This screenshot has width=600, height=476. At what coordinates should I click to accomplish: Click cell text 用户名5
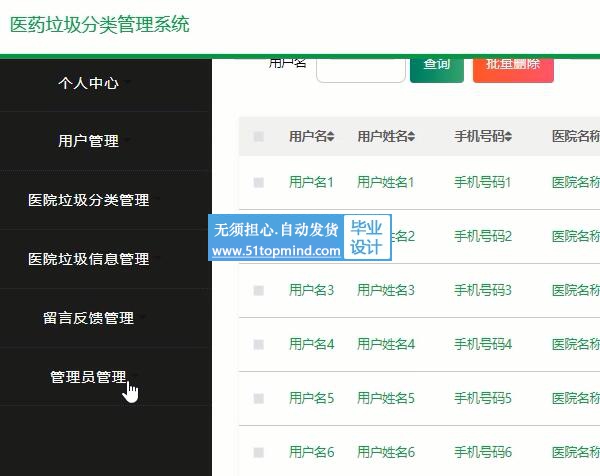coord(311,398)
